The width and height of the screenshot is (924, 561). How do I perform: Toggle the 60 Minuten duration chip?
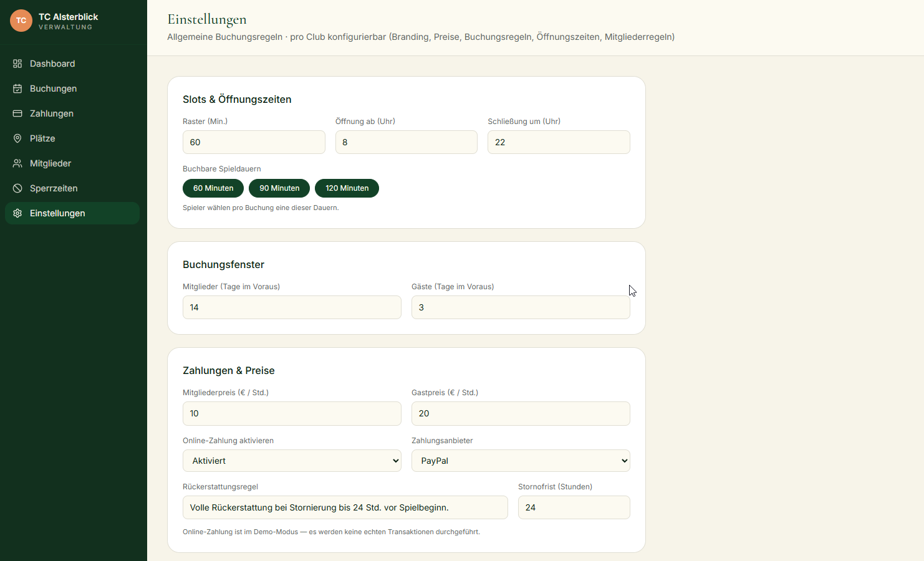tap(213, 188)
